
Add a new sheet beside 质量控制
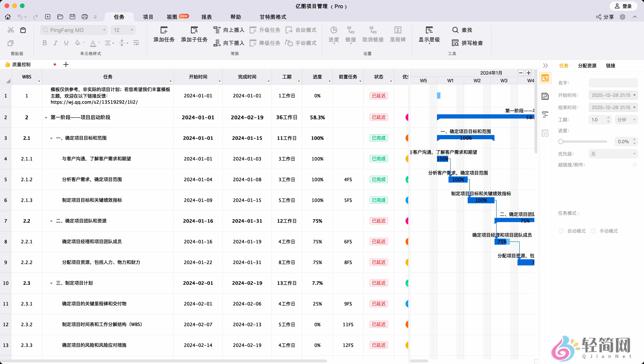pyautogui.click(x=66, y=64)
